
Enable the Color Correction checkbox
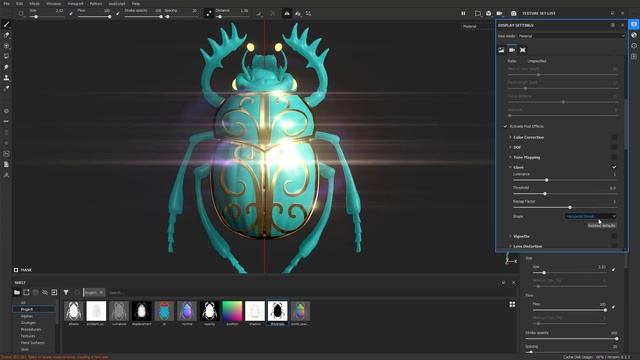tap(614, 137)
